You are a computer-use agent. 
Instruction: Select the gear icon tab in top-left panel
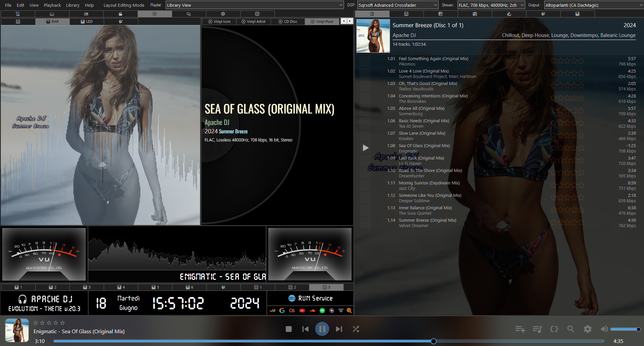pyautogui.click(x=223, y=14)
